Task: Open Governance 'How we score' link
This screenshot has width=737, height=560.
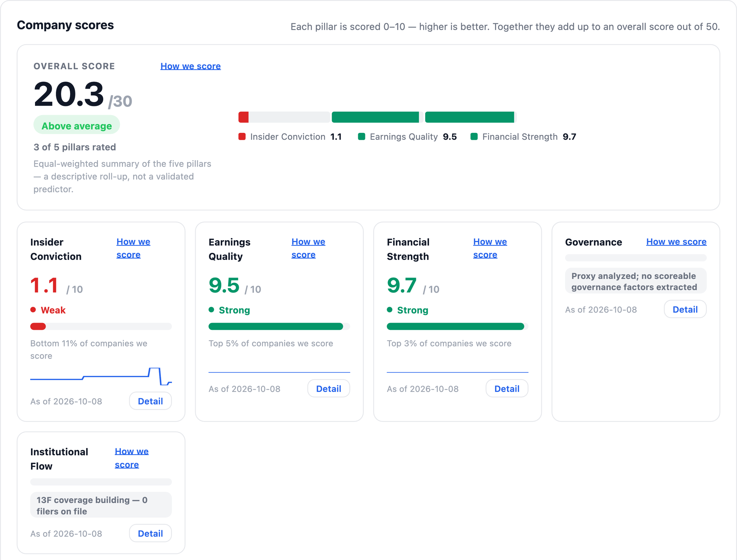Action: (676, 242)
